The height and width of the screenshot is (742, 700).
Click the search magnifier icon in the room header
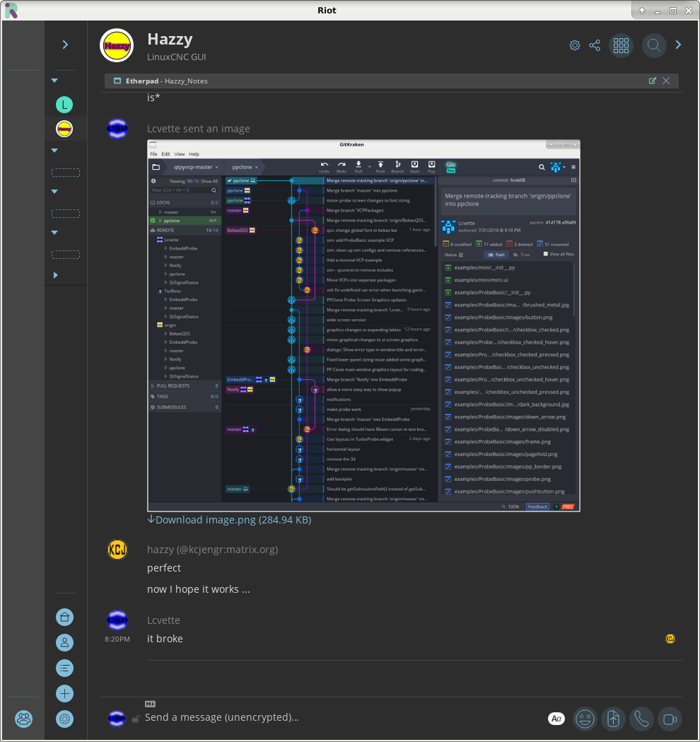(x=653, y=45)
